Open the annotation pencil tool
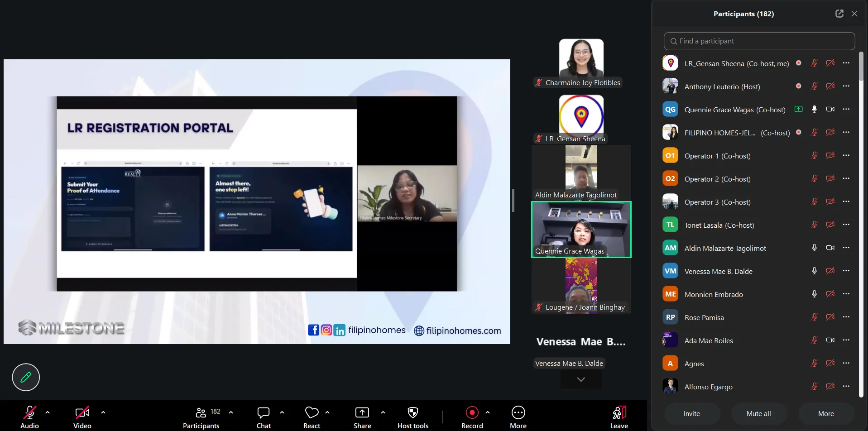 point(26,377)
